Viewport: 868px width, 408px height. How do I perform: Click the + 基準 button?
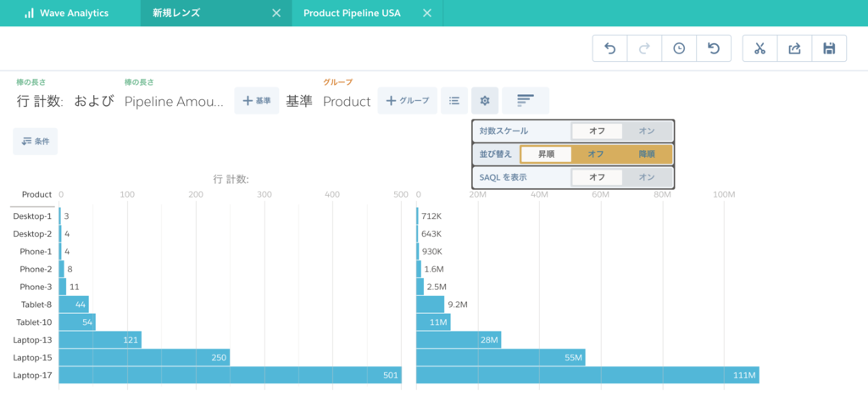pyautogui.click(x=256, y=101)
